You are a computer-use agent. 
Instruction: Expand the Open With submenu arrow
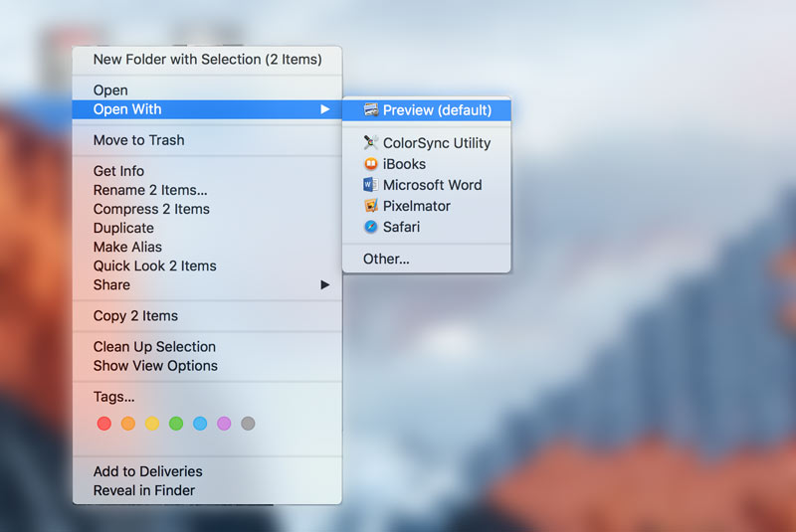click(x=324, y=109)
